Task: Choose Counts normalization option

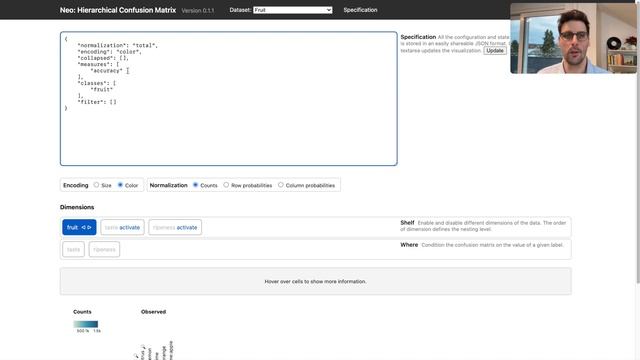Action: pyautogui.click(x=196, y=185)
